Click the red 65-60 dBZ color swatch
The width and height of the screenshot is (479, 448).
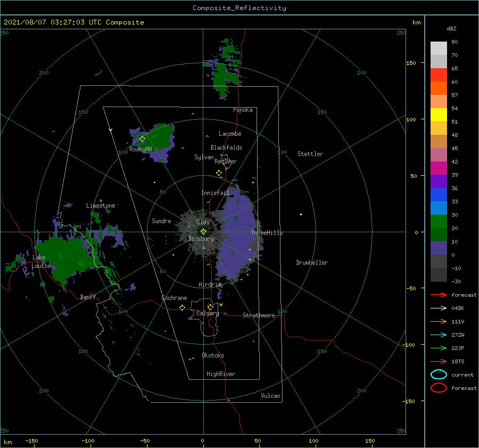pos(439,75)
